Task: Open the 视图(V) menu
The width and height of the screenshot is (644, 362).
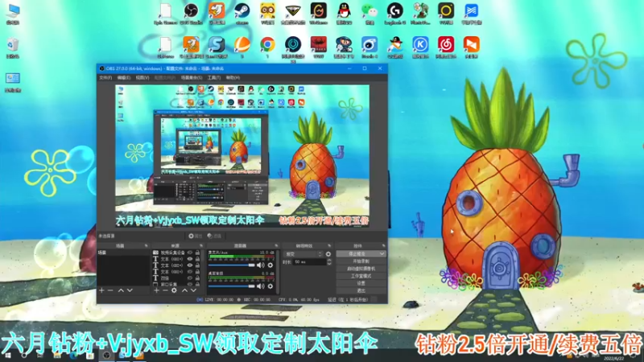Action: coord(142,77)
